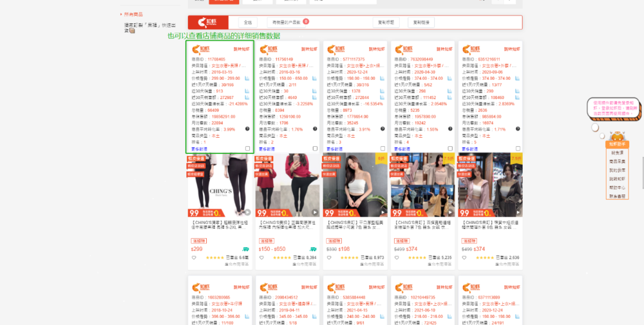This screenshot has height=325, width=644.
Task: Open 獨家訂製「黑褲」快速出貨 category in sidebar
Action: pos(150,28)
